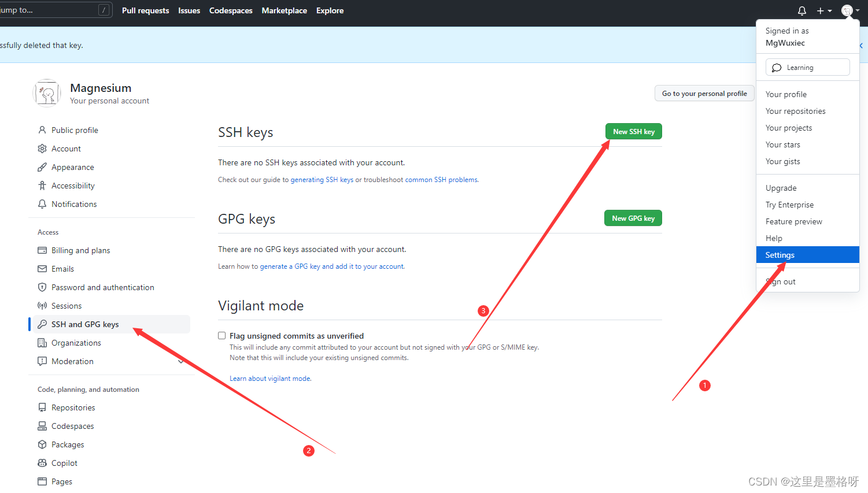Open the notifications bell icon
Image resolution: width=868 pixels, height=493 pixels.
pos(802,11)
